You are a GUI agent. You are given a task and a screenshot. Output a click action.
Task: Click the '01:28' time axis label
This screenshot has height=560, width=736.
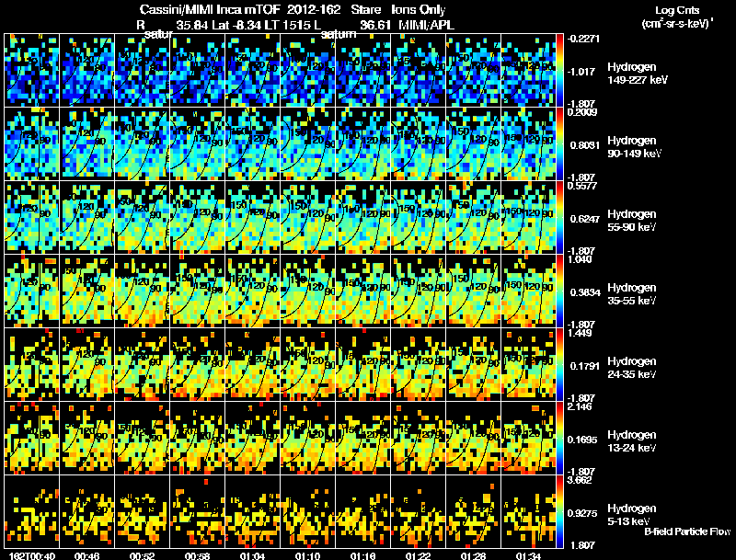pyautogui.click(x=473, y=555)
